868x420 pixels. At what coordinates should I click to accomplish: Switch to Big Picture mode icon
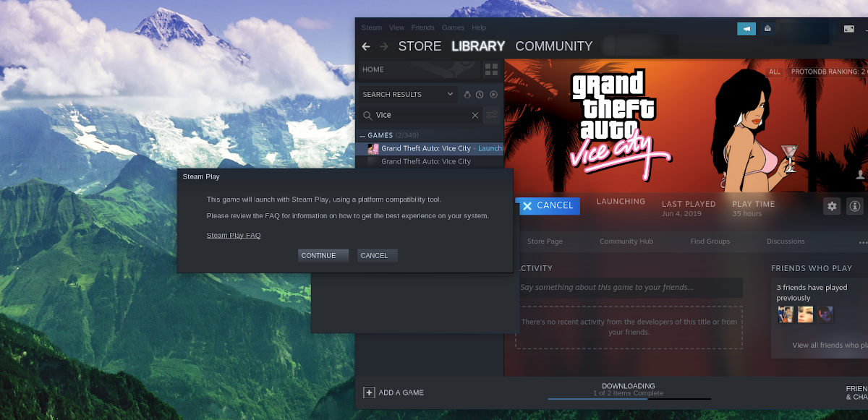point(849,29)
